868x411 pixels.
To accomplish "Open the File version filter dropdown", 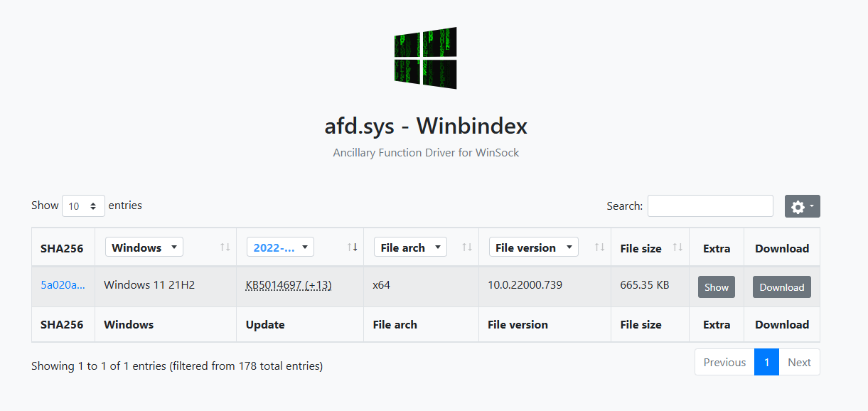I will 533,247.
